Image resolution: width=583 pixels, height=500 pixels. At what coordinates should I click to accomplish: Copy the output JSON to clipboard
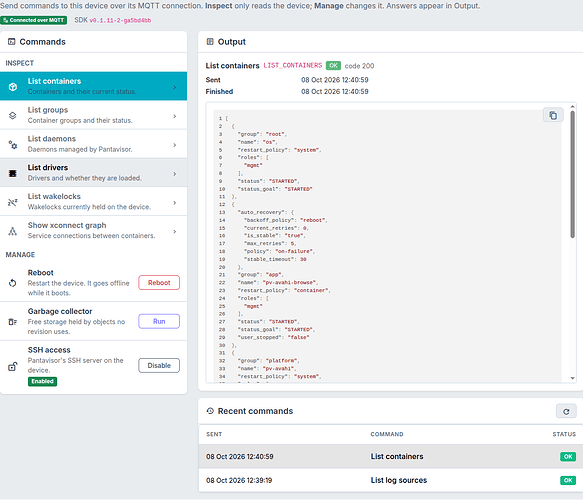tap(553, 116)
